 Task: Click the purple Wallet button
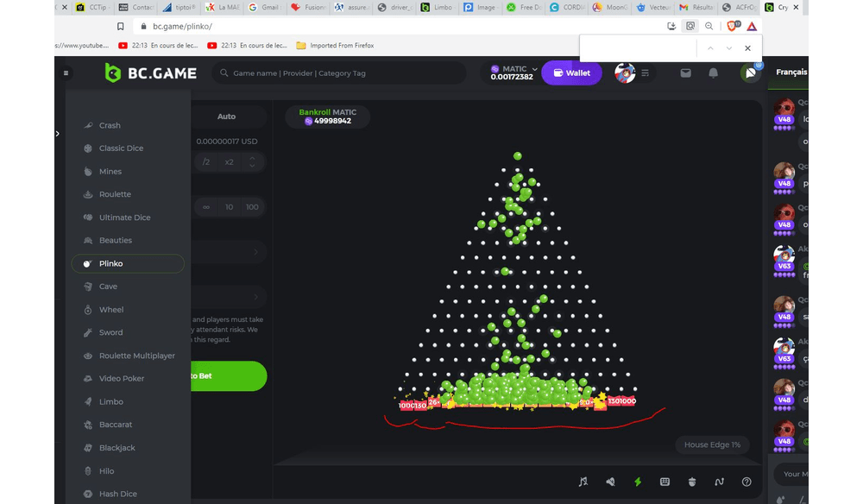click(571, 73)
